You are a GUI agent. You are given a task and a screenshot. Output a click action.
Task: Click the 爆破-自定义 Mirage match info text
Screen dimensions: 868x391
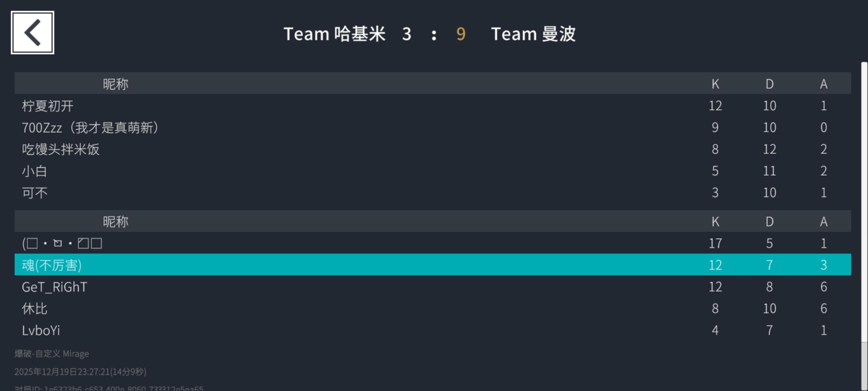click(52, 353)
